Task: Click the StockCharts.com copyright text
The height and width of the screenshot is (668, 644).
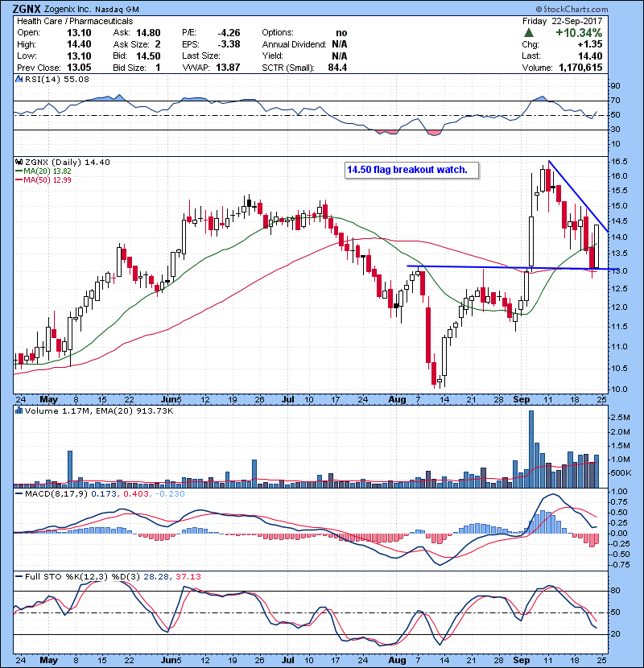Action: pos(572,9)
